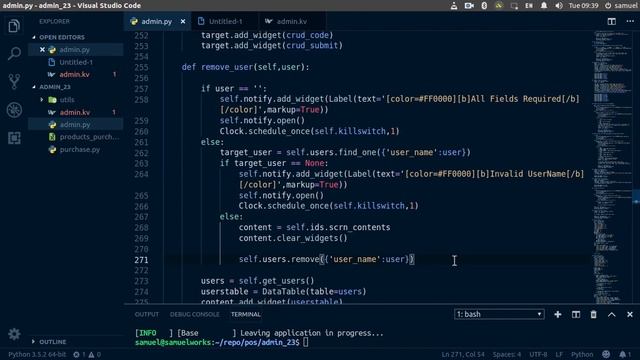Open the Explorer view in activity bar

coord(14,26)
